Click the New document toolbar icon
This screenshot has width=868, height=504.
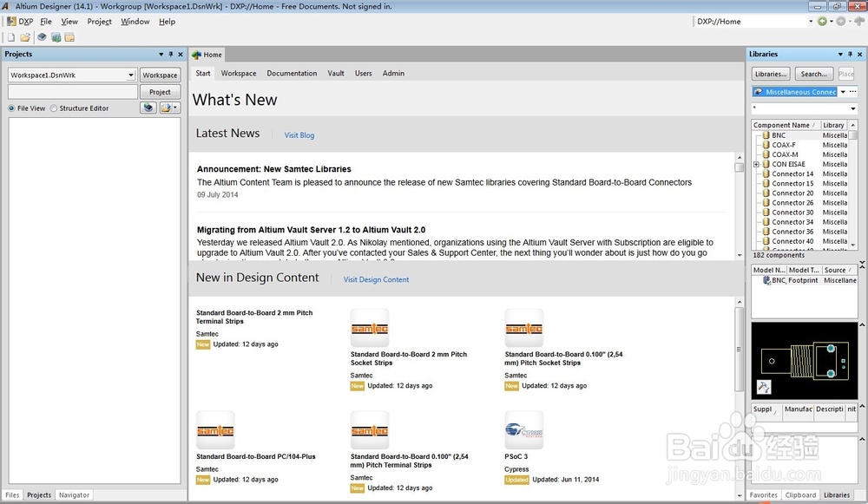[11, 37]
